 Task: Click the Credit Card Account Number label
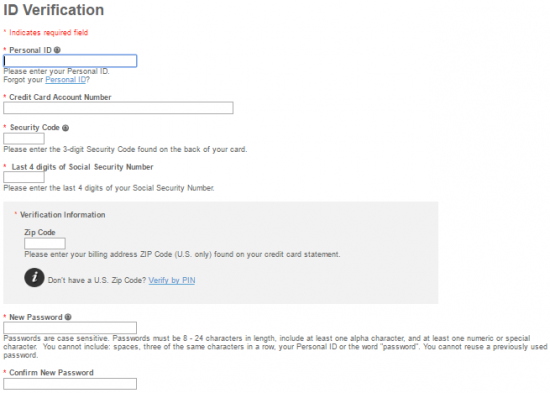[x=60, y=97]
